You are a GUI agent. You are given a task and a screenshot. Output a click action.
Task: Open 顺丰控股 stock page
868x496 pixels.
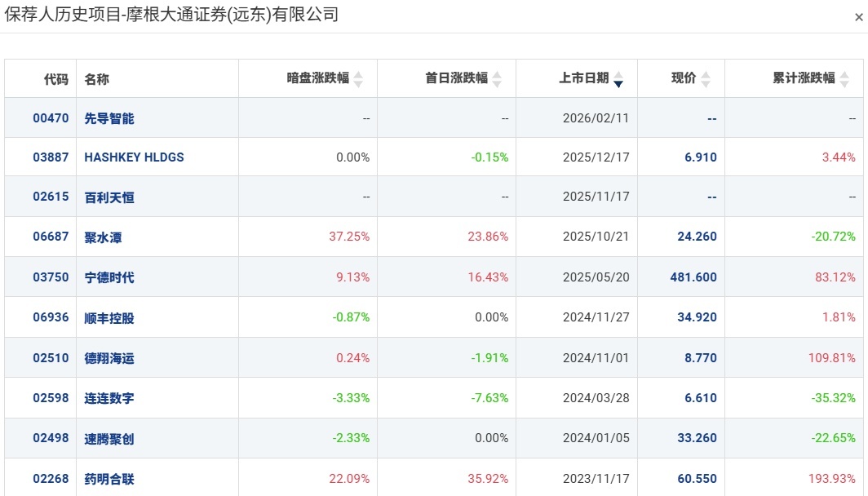(x=109, y=318)
